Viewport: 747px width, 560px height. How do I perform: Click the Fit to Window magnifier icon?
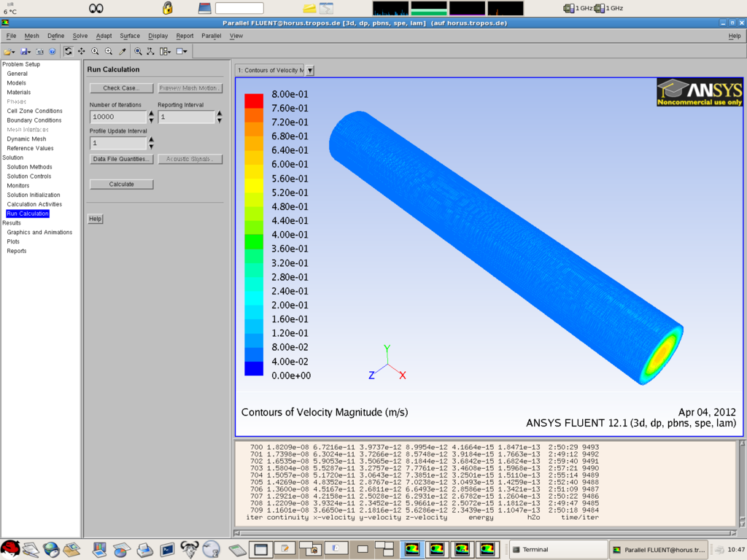click(x=138, y=51)
